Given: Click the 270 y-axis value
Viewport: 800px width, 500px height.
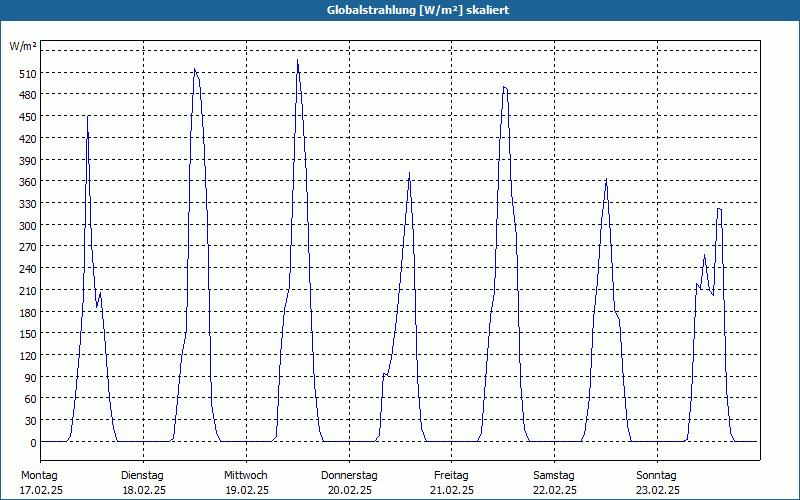Looking at the screenshot, I should 28,247.
